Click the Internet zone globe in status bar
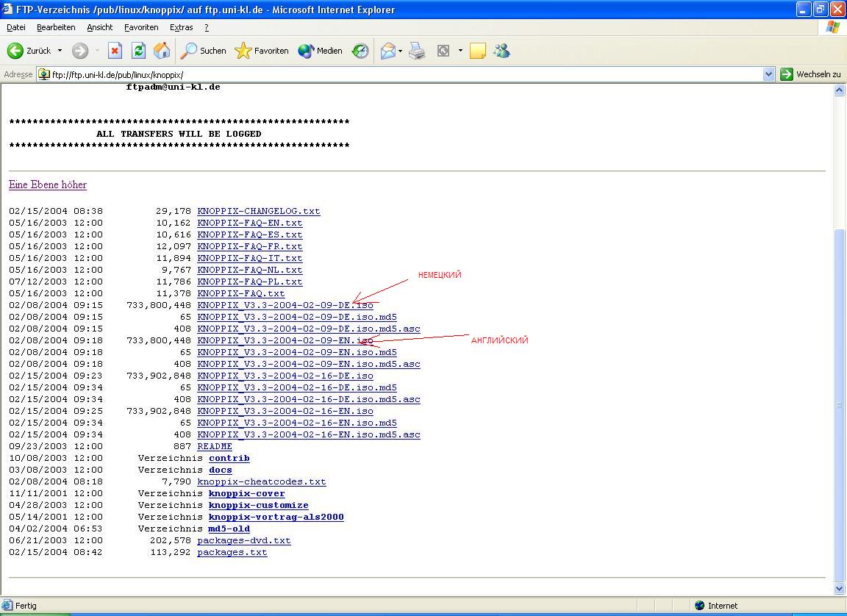The height and width of the screenshot is (616, 847). [700, 606]
